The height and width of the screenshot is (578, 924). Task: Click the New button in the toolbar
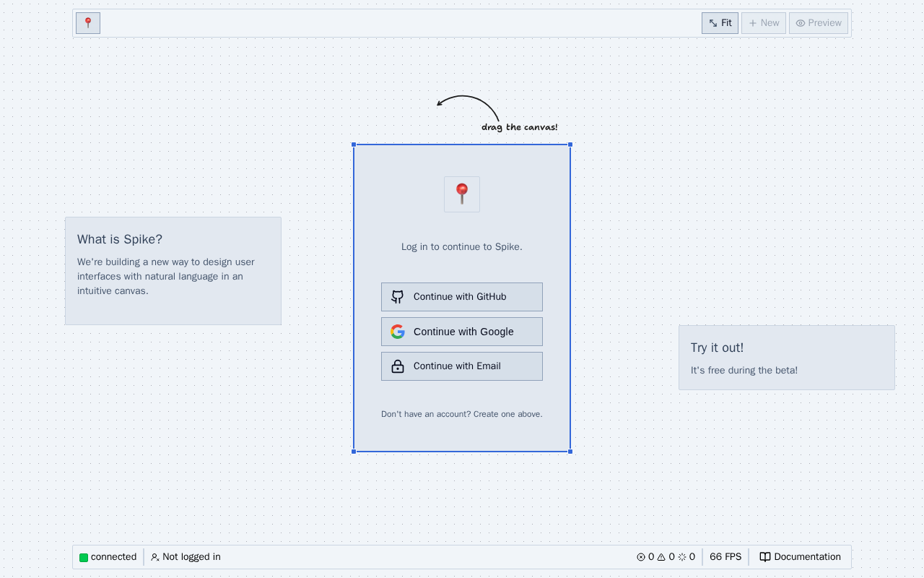coord(764,23)
